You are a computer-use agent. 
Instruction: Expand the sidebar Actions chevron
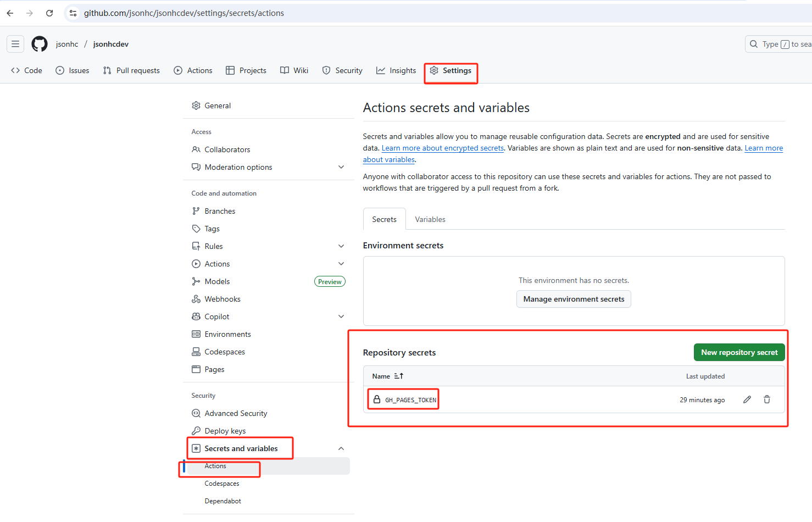click(341, 264)
